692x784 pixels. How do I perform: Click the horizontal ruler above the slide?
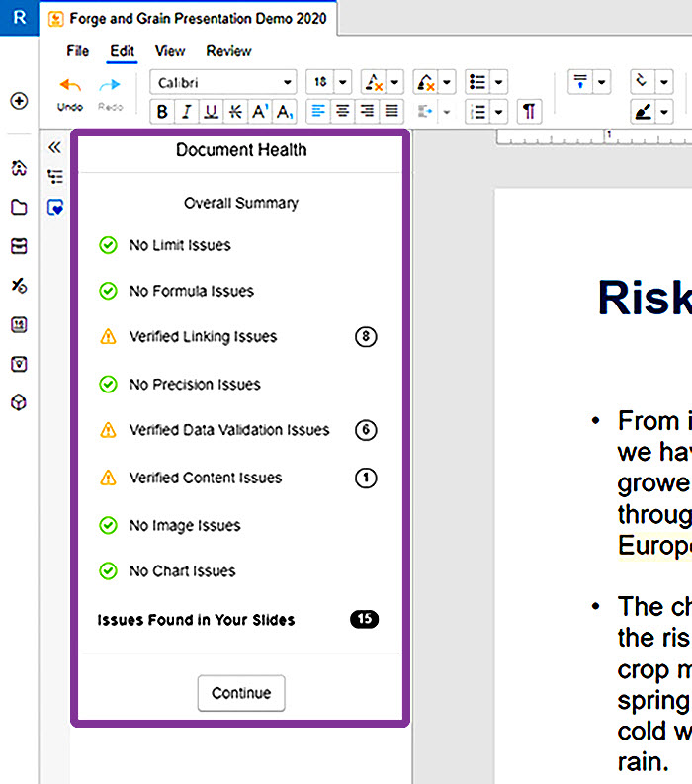(594, 137)
